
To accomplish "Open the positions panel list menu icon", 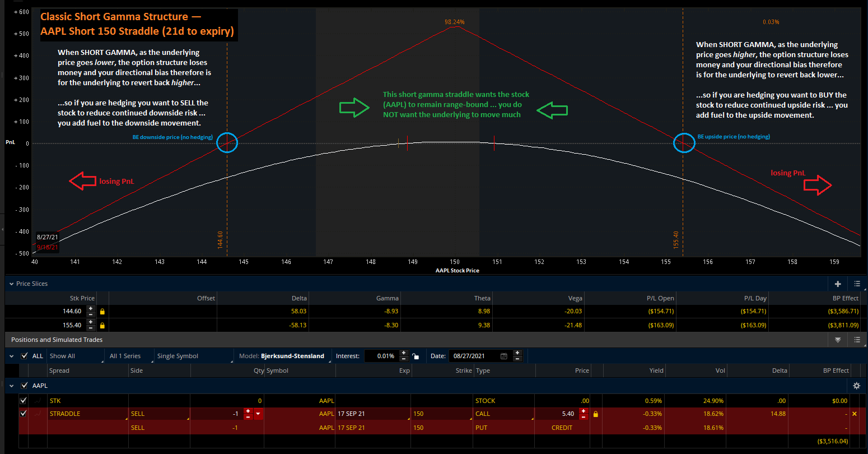I will point(857,340).
